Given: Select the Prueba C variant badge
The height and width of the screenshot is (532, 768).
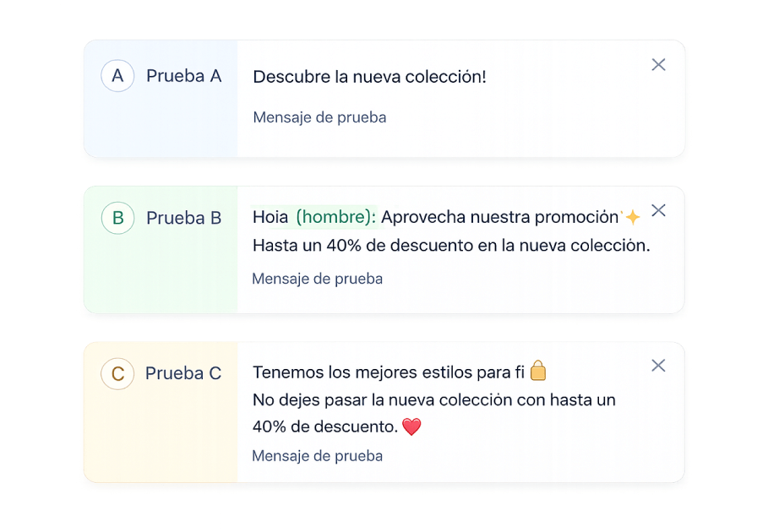Looking at the screenshot, I should [117, 373].
